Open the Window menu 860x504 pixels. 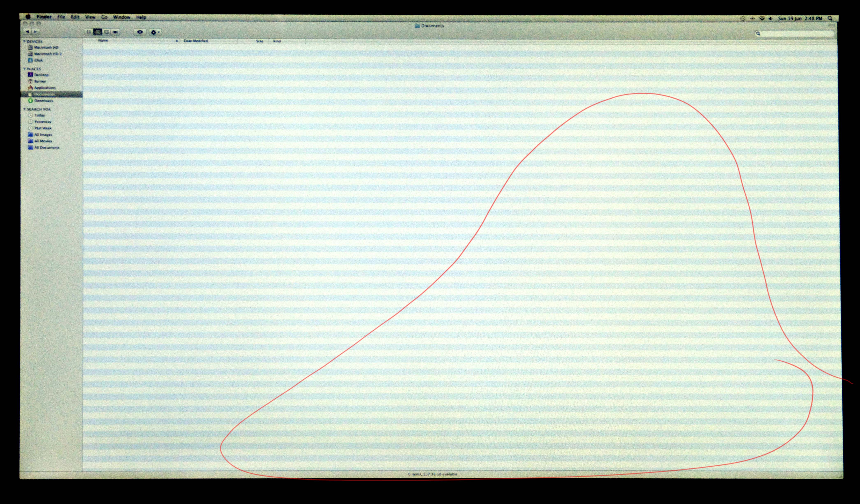point(122,17)
